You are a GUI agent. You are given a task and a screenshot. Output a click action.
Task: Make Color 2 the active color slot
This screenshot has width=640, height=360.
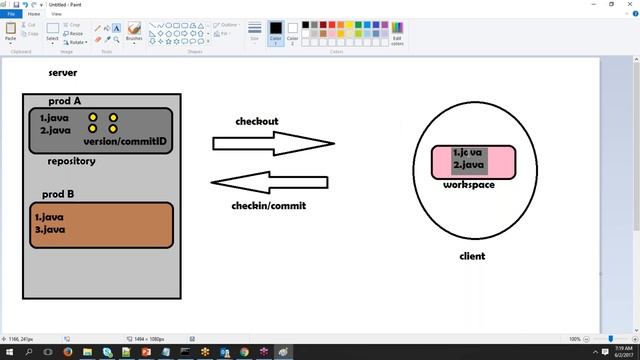click(292, 33)
